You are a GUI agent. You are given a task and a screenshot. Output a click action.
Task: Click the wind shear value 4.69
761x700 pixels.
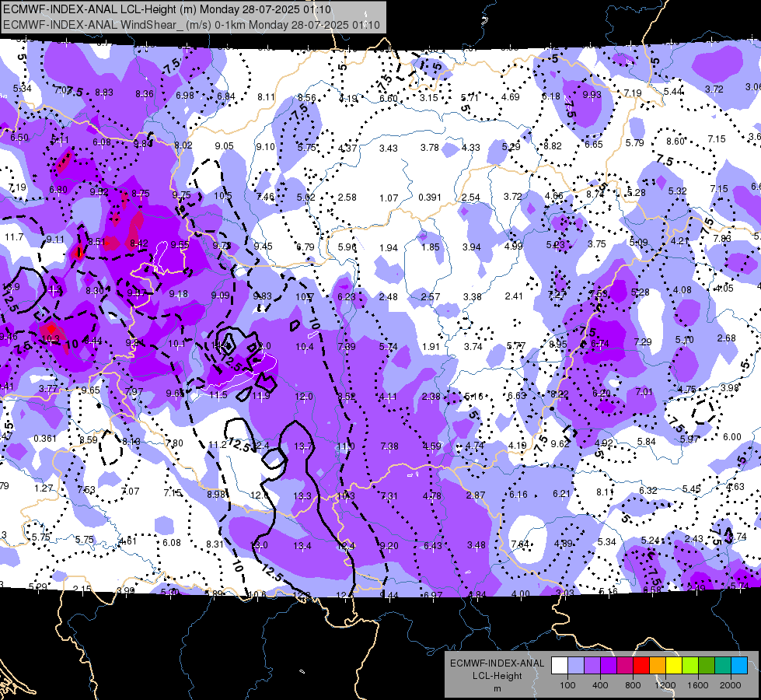(x=511, y=96)
